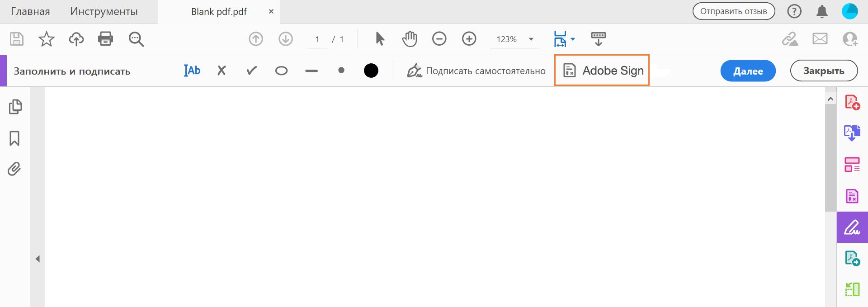Print the document with printer icon
The width and height of the screenshot is (868, 307).
click(x=106, y=39)
